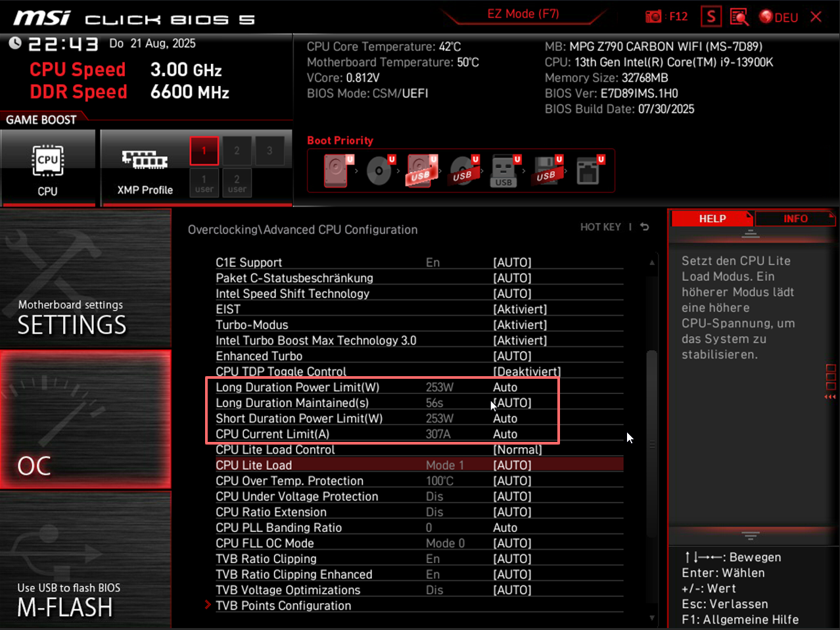Click the help panel bottom handle

pos(751,535)
